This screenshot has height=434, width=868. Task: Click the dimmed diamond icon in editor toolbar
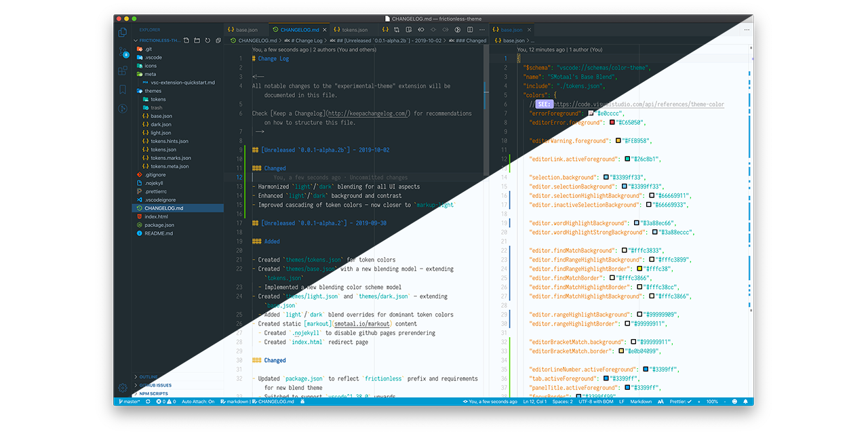pos(433,30)
